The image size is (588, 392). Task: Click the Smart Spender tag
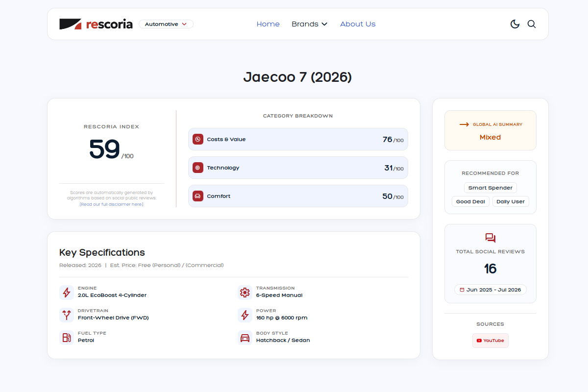(x=490, y=188)
